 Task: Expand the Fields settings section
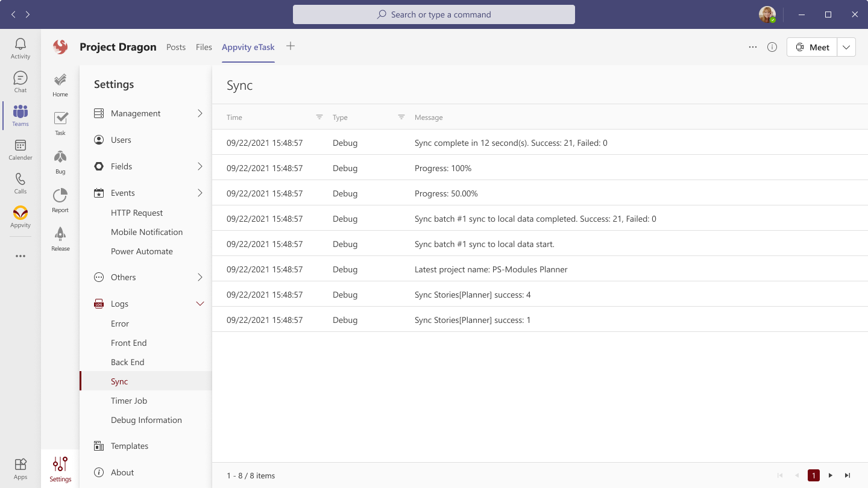pos(200,166)
